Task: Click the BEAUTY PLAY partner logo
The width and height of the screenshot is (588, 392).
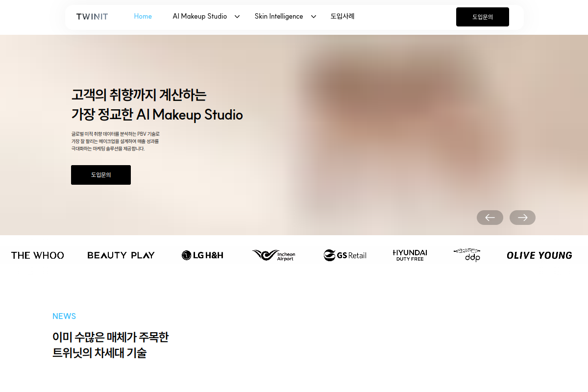Action: 121,255
